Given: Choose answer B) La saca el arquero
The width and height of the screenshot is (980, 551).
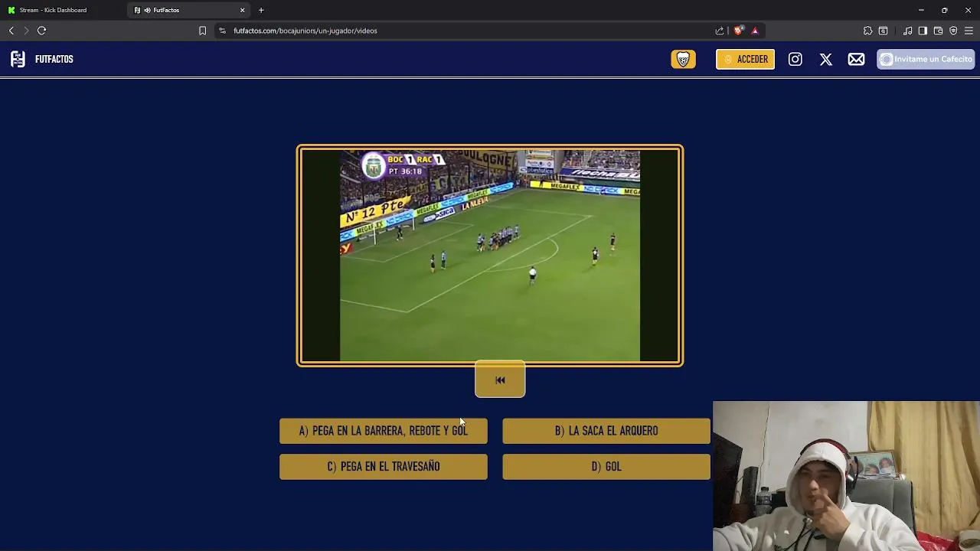Looking at the screenshot, I should [606, 431].
